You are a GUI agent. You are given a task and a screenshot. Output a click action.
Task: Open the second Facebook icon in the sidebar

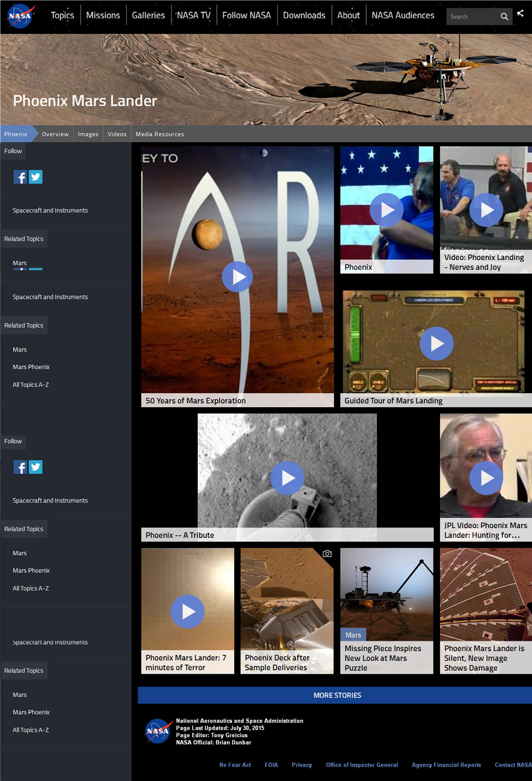(20, 467)
